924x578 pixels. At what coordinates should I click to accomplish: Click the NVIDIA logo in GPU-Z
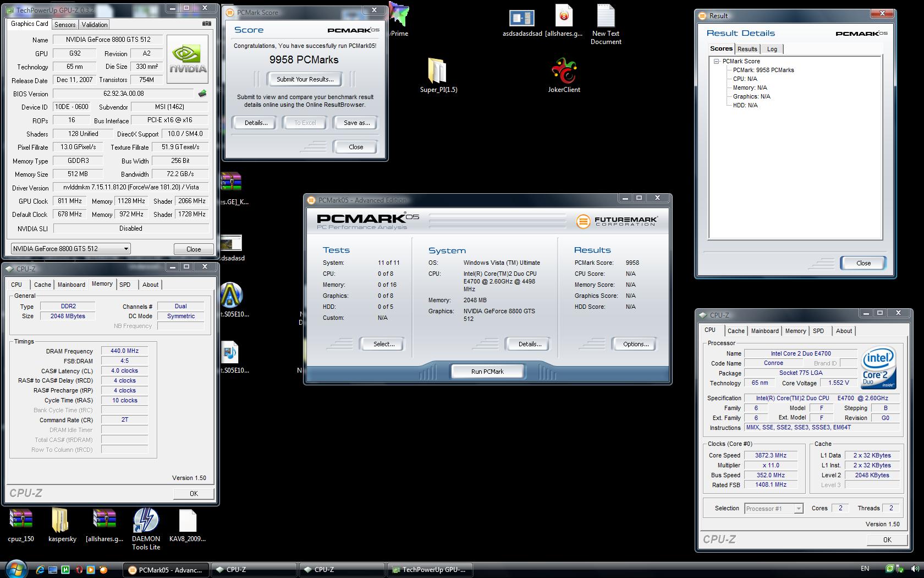coord(188,59)
